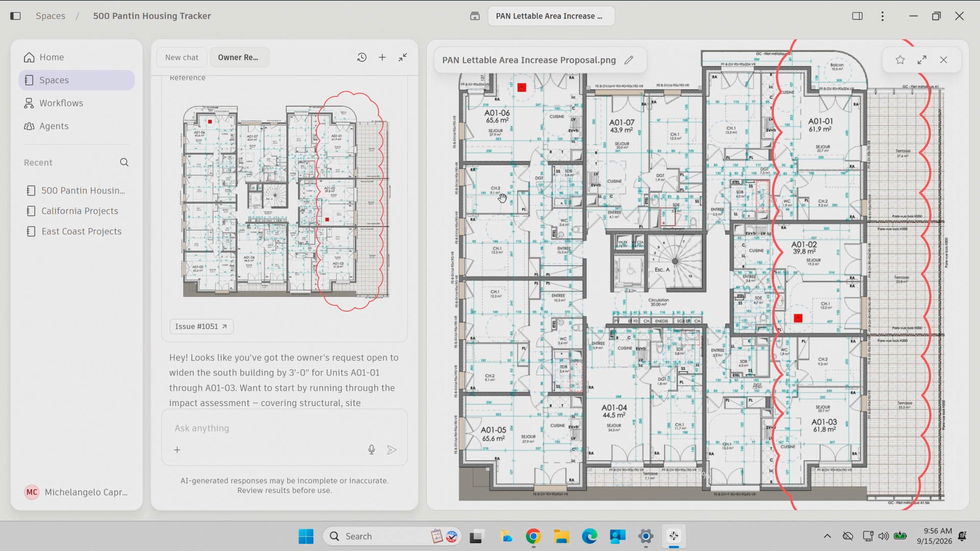
Task: Open Microsoft Edge from taskbar
Action: [590, 536]
